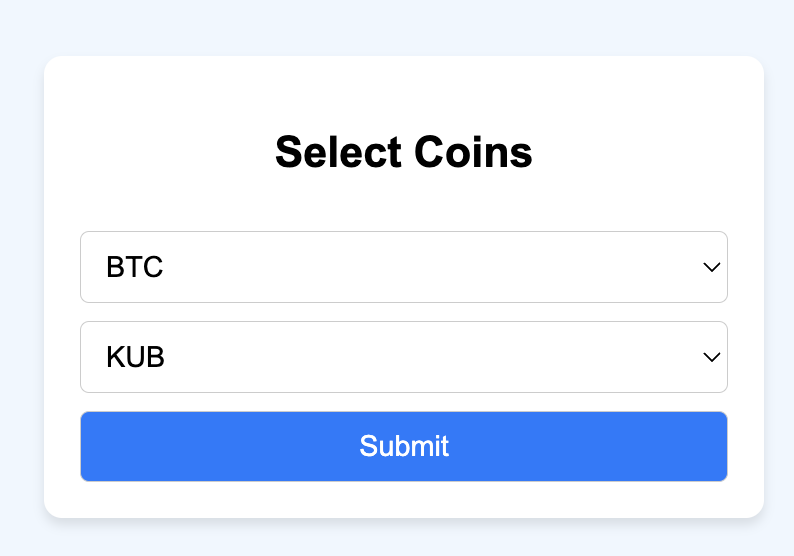
Task: Focus the combo box showing BTC
Action: [x=403, y=267]
